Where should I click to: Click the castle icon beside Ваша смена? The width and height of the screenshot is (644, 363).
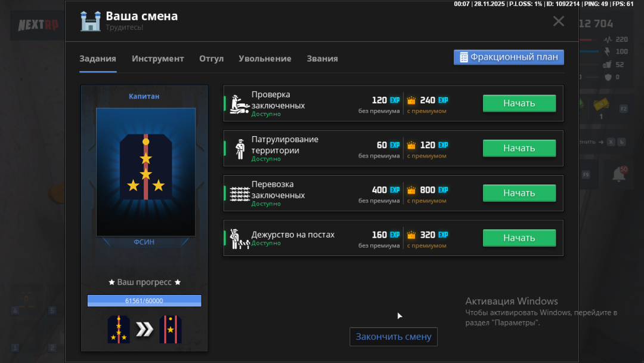tap(91, 21)
